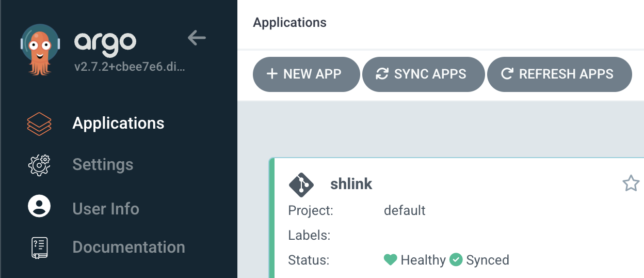644x278 pixels.
Task: Open the Documentation label link
Action: click(x=128, y=247)
